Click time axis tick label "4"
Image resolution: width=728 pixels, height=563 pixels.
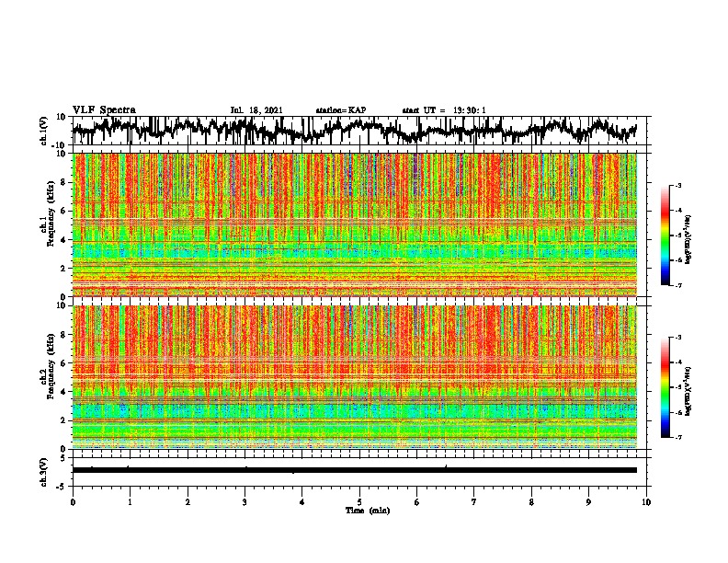(x=301, y=502)
